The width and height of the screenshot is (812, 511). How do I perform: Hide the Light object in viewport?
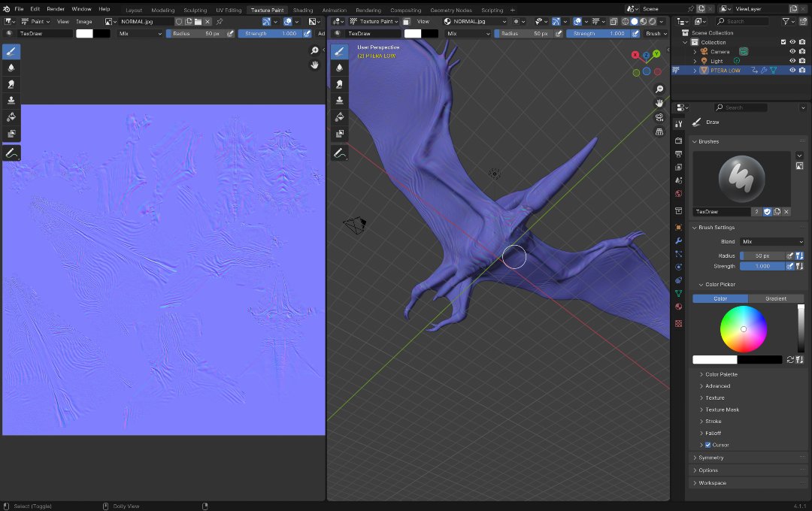click(x=792, y=61)
